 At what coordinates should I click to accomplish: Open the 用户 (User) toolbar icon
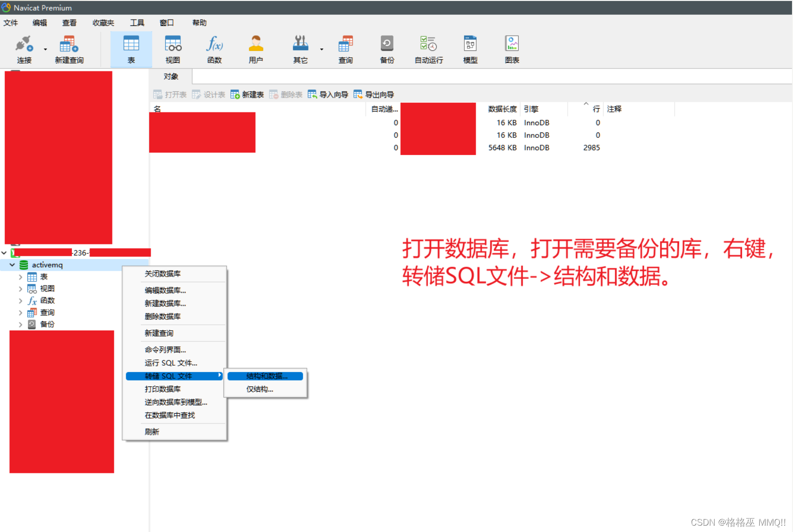pos(256,44)
